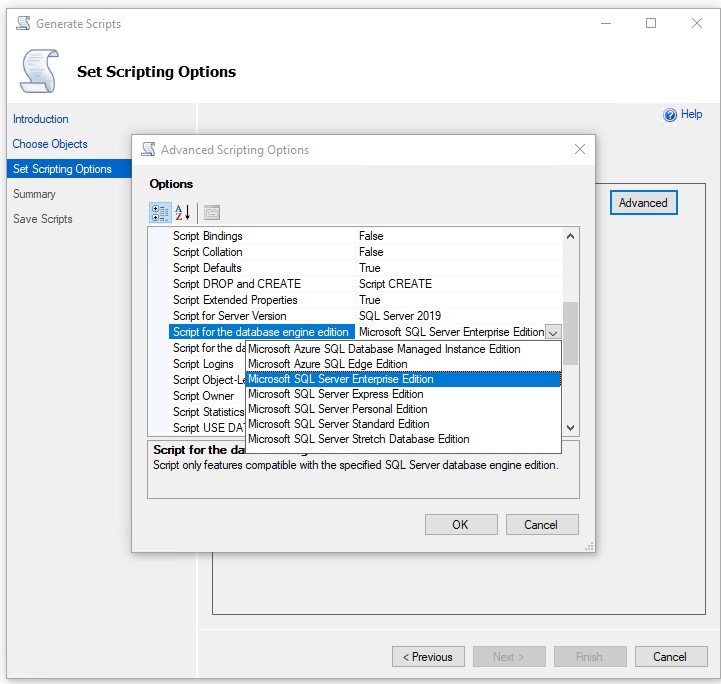Image resolution: width=721 pixels, height=684 pixels.
Task: Click the Property Pages icon
Action: [x=211, y=212]
